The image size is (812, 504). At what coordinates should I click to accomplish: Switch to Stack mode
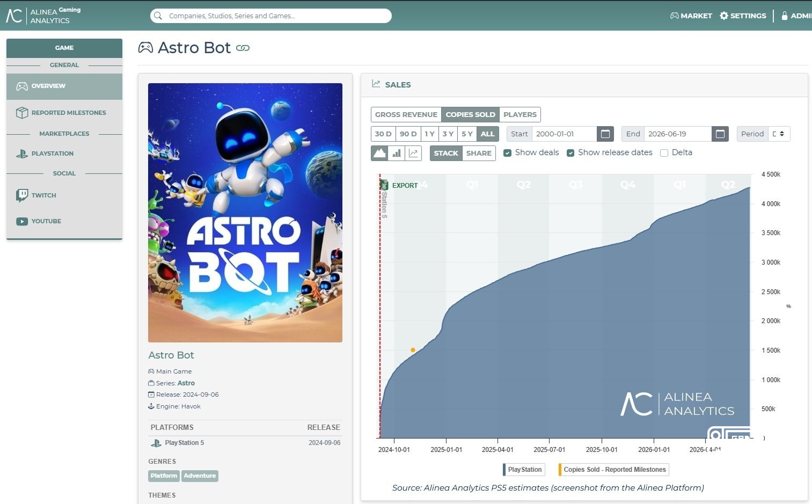point(446,153)
